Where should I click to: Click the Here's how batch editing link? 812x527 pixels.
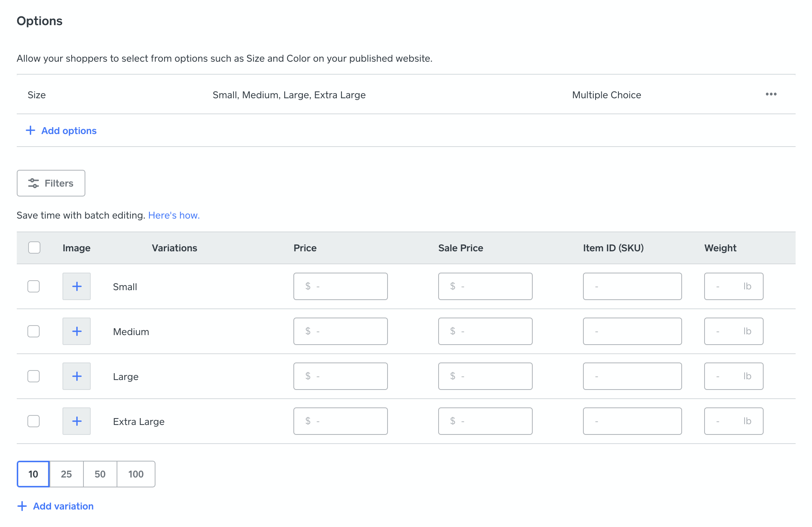coord(174,215)
